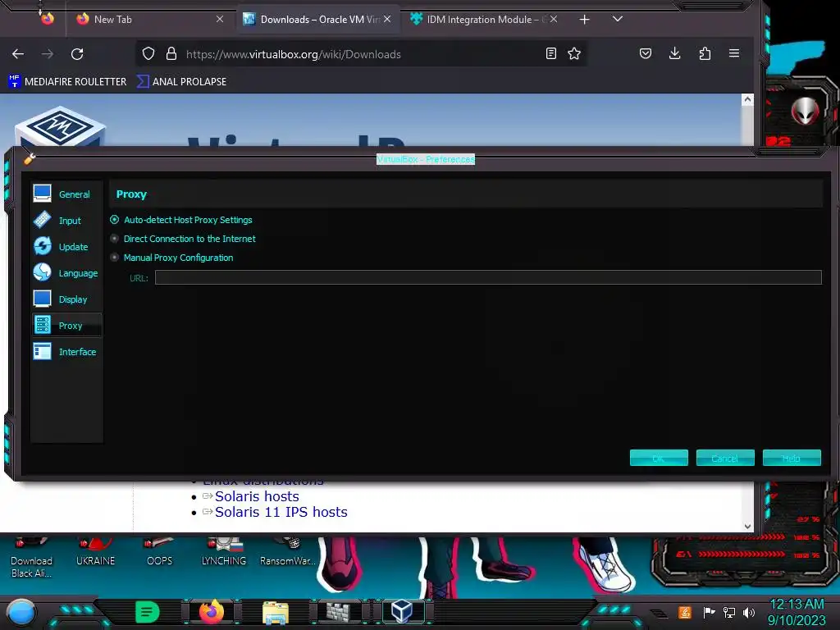Image resolution: width=840 pixels, height=630 pixels.
Task: Click the tracking protection shield icon
Action: (148, 53)
